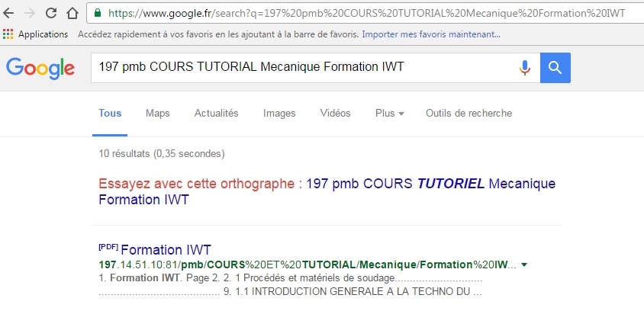
Task: Click the browser forward arrow
Action: [x=30, y=13]
